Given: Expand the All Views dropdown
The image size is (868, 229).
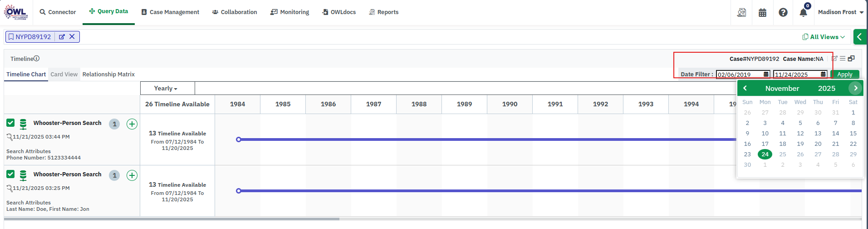Looking at the screenshot, I should point(824,37).
